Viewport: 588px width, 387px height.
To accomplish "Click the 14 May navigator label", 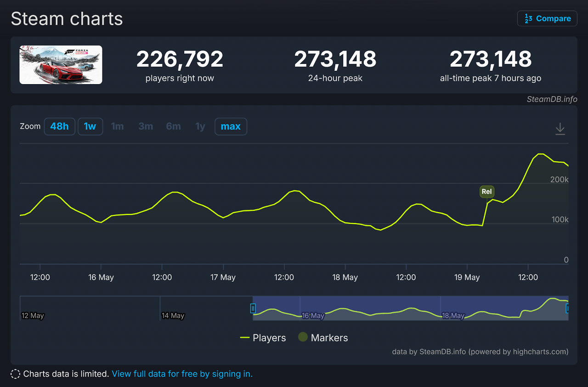I will [173, 316].
